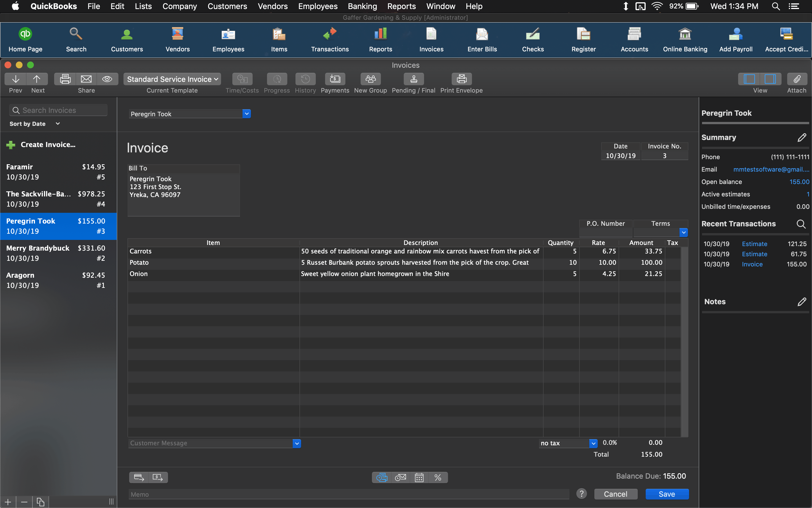Image resolution: width=812 pixels, height=508 pixels.
Task: Open the Terms dropdown arrow
Action: click(683, 233)
